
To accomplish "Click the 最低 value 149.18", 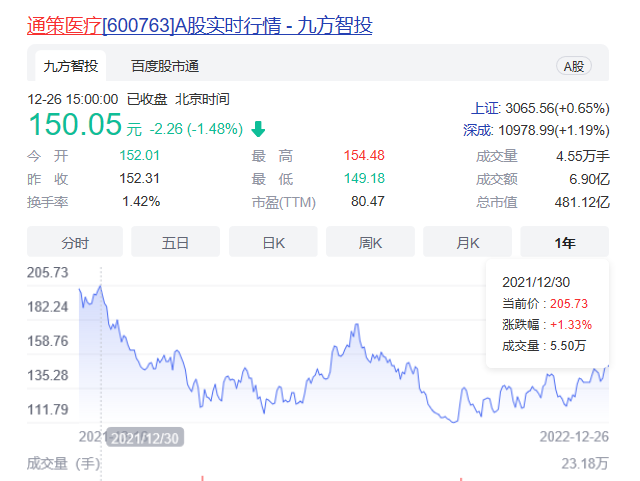I will pyautogui.click(x=364, y=178).
